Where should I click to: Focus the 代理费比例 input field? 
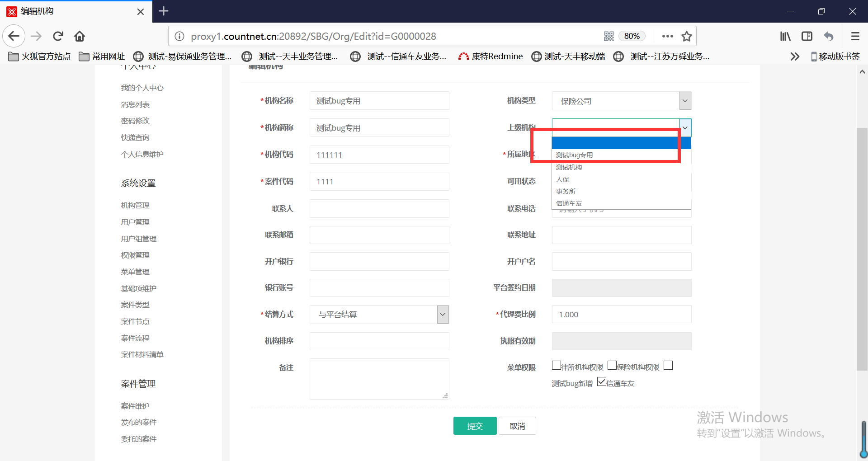[622, 314]
